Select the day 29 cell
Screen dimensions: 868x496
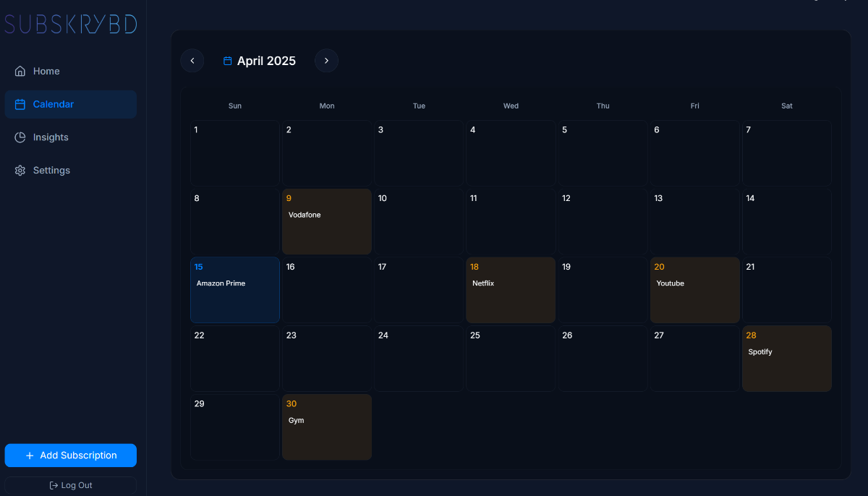(235, 427)
